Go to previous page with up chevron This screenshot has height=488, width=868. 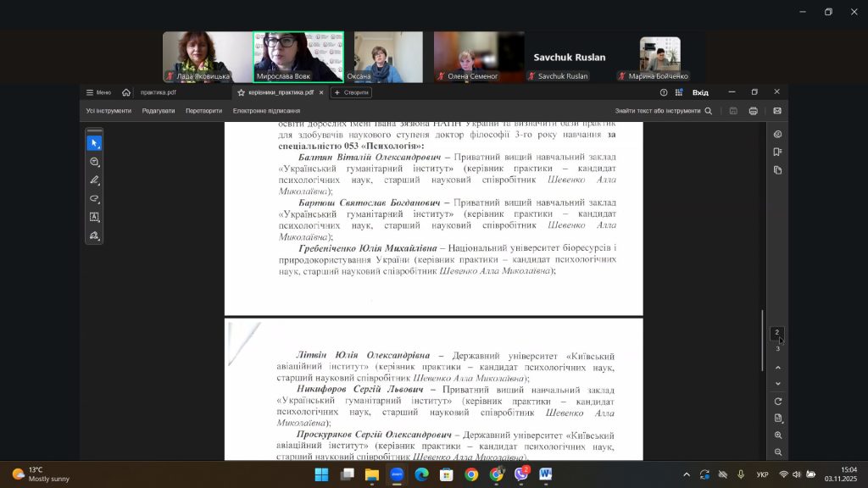(778, 368)
